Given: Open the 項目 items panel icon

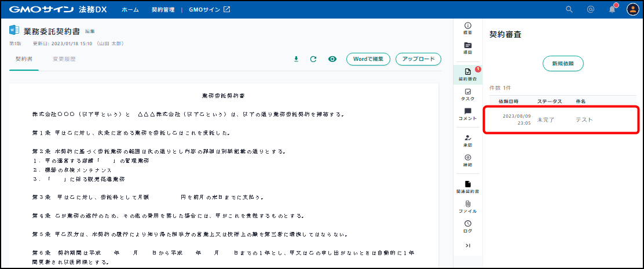Looking at the screenshot, I should 467,48.
